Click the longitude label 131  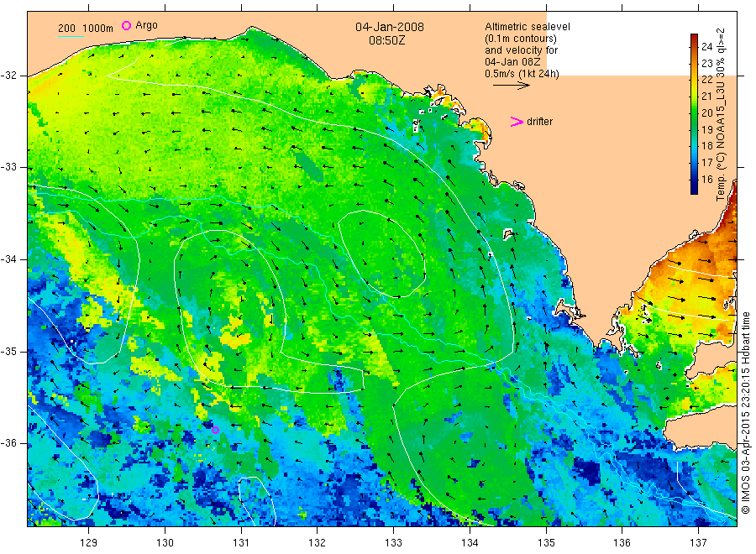[241, 543]
